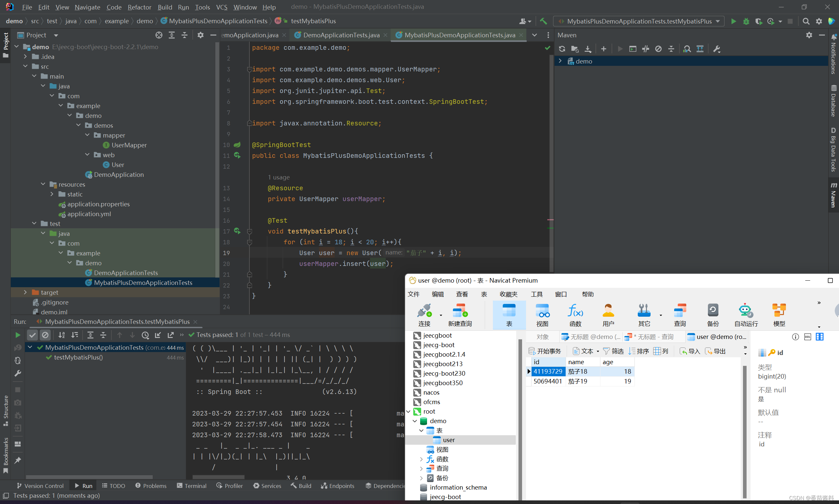This screenshot has height=504, width=839.
Task: Open the Refactor menu
Action: coord(139,7)
